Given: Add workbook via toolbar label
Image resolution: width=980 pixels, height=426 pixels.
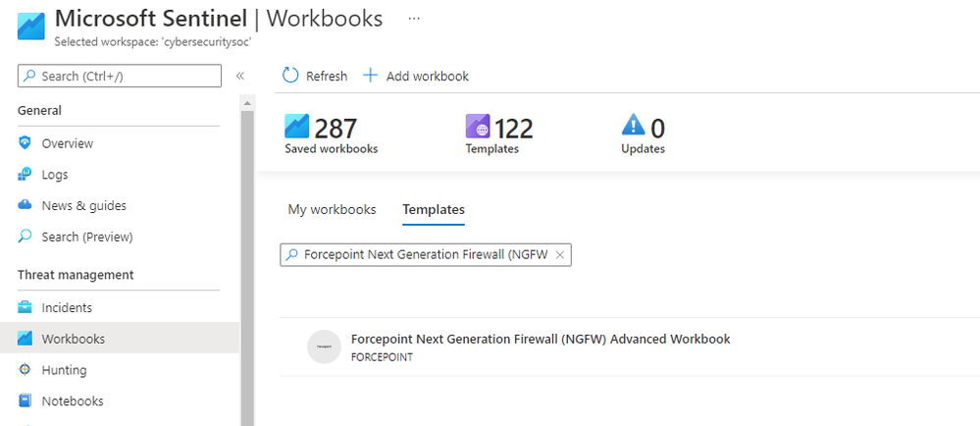Looking at the screenshot, I should click(x=428, y=77).
